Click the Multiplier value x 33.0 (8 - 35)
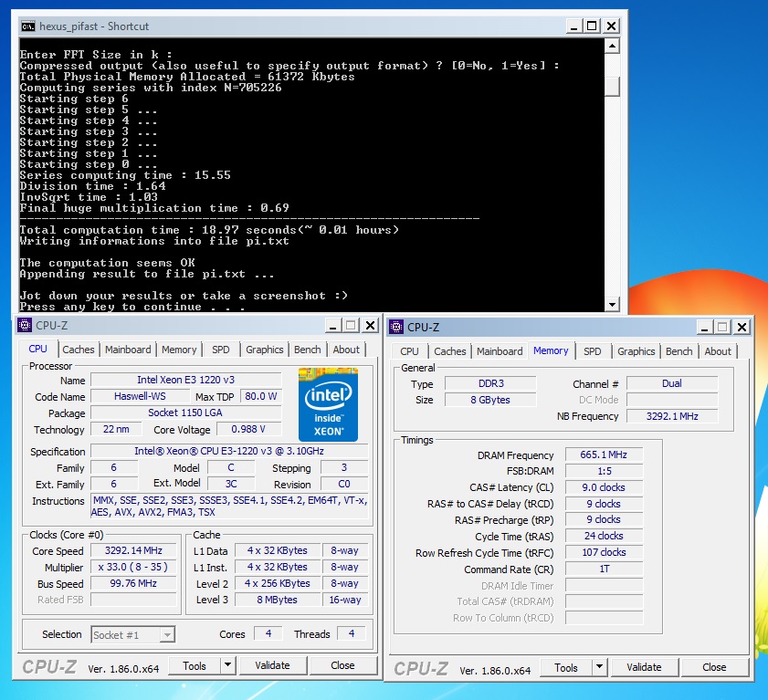This screenshot has width=768, height=700. point(133,567)
